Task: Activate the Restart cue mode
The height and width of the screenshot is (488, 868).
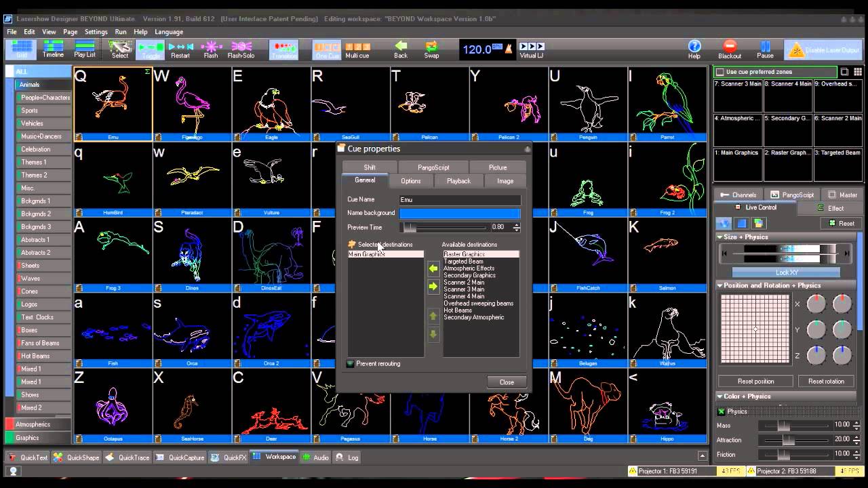Action: (x=180, y=49)
